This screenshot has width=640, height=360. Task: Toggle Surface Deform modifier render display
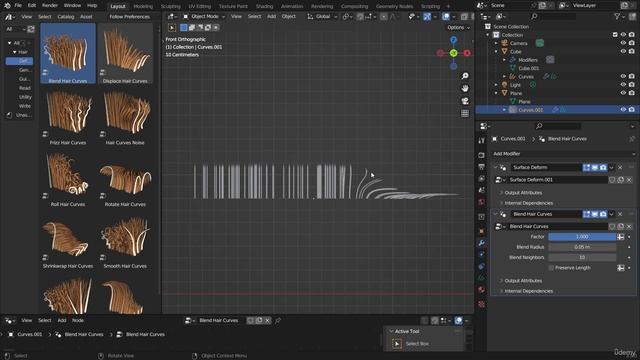pyautogui.click(x=603, y=168)
